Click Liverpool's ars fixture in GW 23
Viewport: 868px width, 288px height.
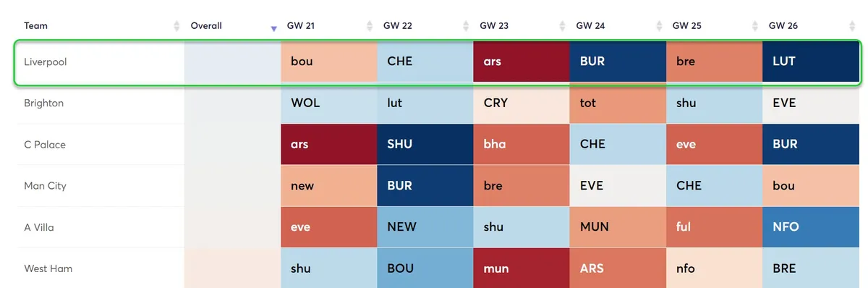(522, 62)
